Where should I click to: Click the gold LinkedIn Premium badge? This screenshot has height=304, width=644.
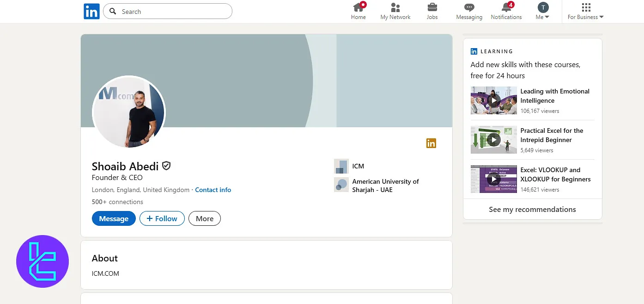pyautogui.click(x=431, y=143)
